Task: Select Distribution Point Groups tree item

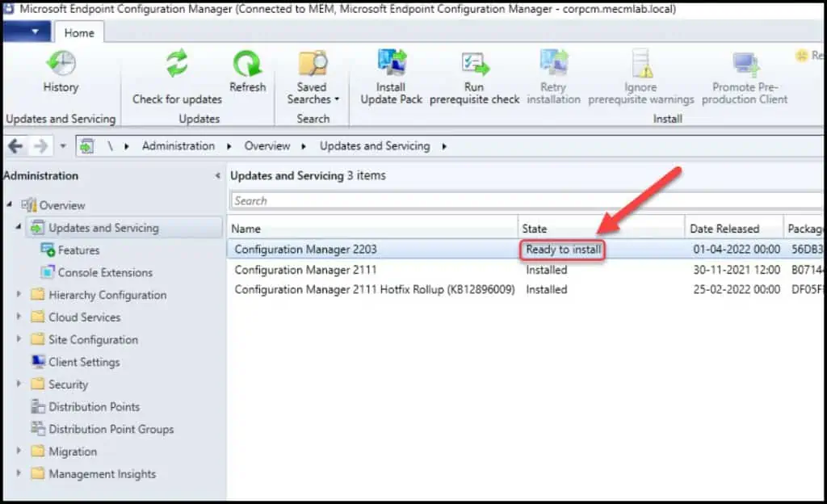Action: [111, 429]
